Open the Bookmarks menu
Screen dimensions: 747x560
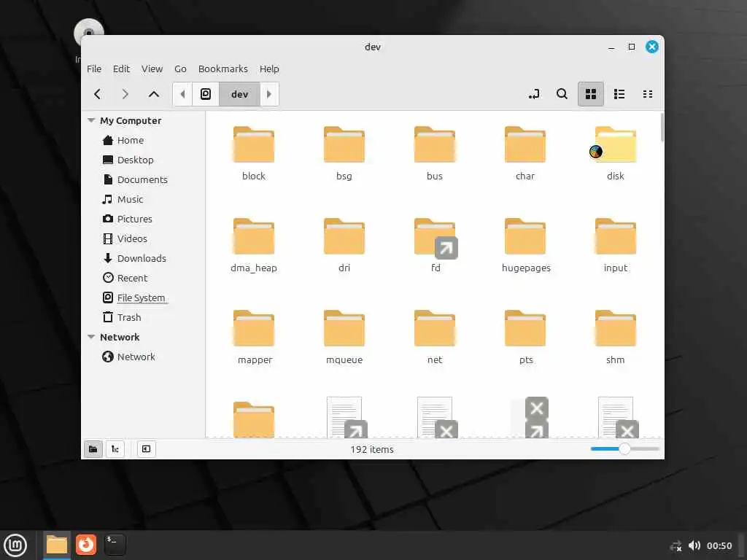click(x=223, y=69)
